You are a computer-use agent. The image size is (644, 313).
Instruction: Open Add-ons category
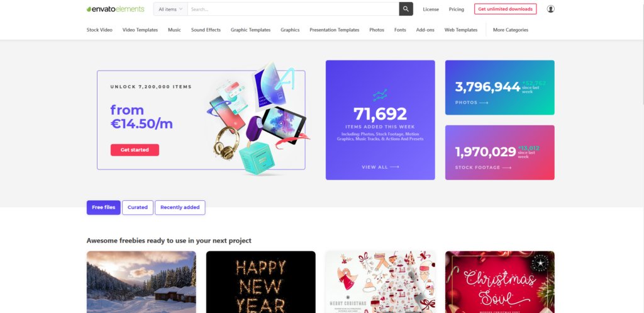pyautogui.click(x=425, y=30)
